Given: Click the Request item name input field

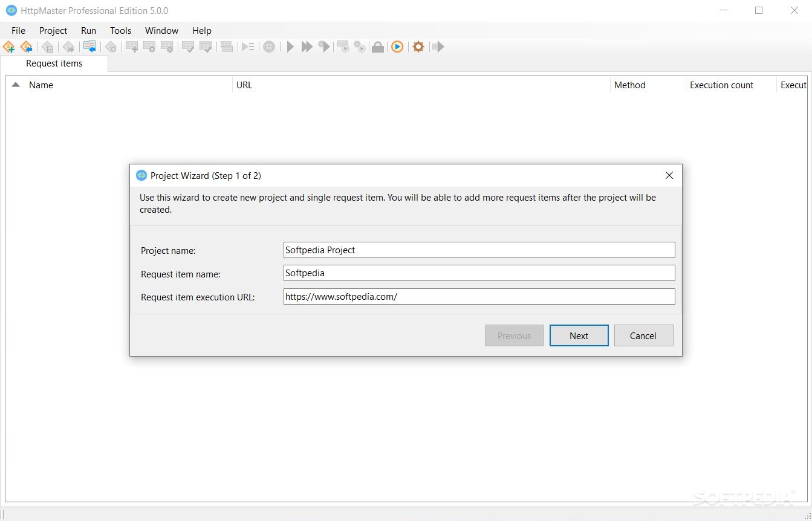Looking at the screenshot, I should pos(479,273).
